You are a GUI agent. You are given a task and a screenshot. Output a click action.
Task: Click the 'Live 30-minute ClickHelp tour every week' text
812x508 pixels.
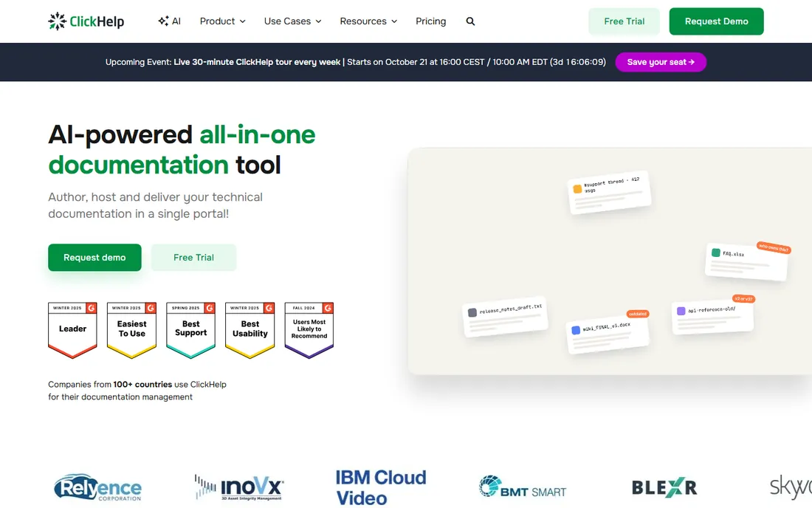coord(257,62)
